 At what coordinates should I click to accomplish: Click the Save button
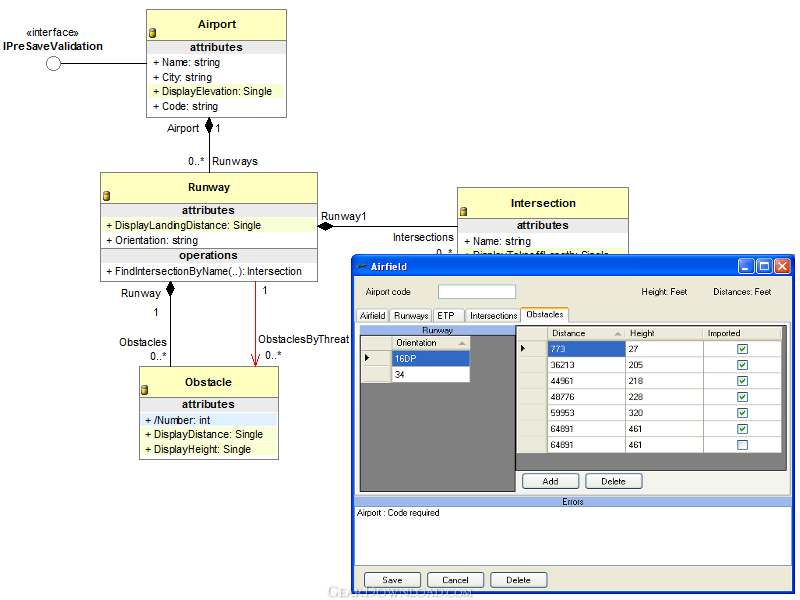coord(392,580)
